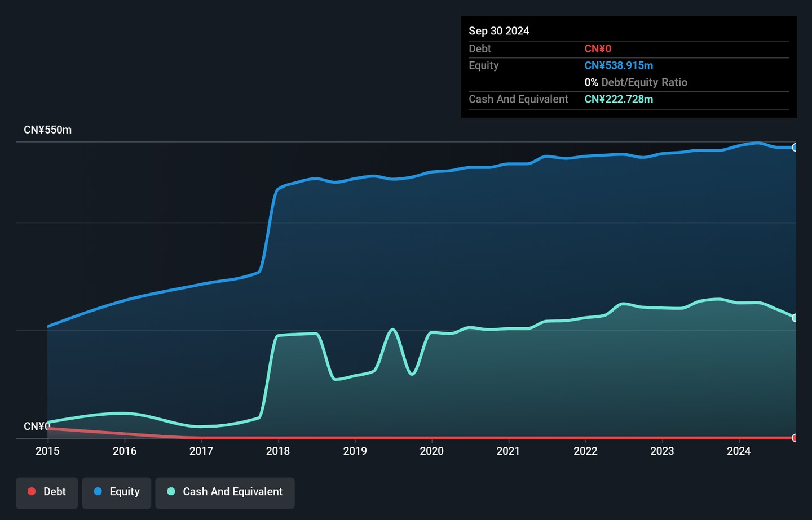Click the blue Equity endpoint marker
This screenshot has width=812, height=520.
795,148
